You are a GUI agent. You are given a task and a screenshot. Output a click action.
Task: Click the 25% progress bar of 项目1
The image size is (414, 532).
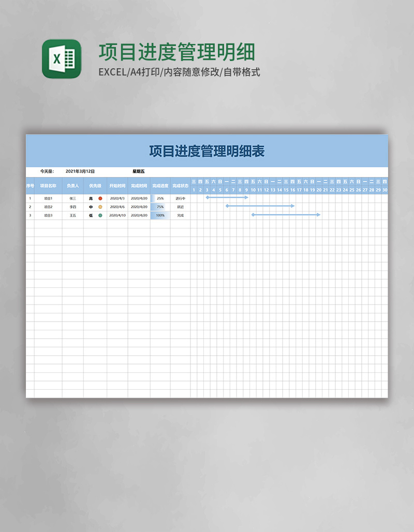click(159, 198)
